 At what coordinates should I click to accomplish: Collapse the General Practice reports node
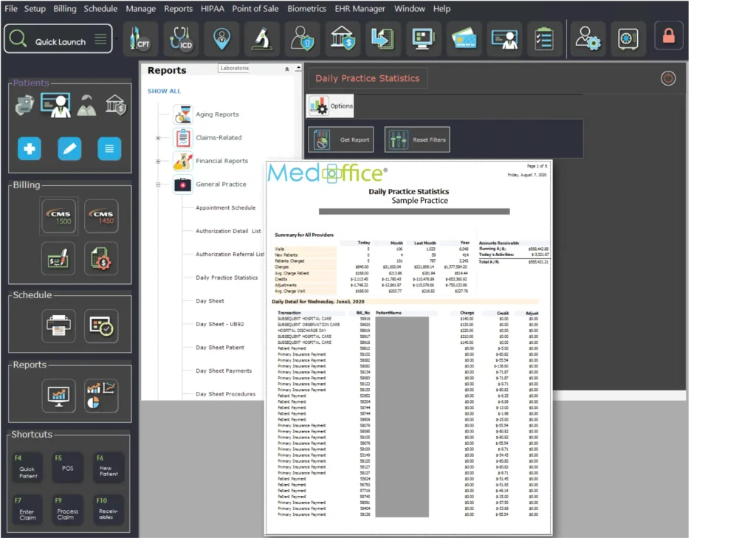point(158,184)
